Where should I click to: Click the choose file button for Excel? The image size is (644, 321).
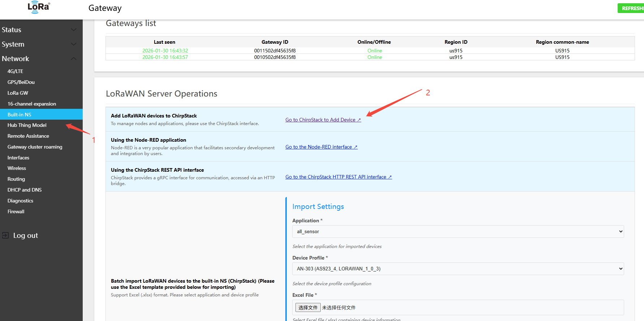[308, 308]
